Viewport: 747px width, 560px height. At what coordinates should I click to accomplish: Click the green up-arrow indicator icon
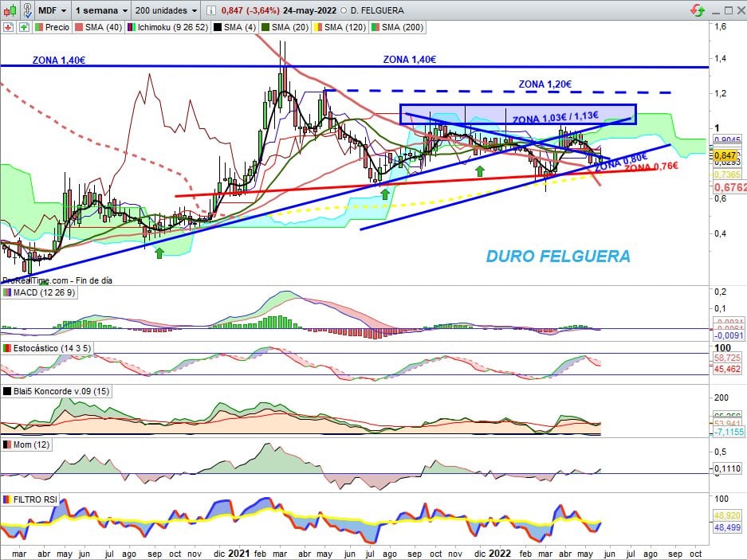coord(24,27)
